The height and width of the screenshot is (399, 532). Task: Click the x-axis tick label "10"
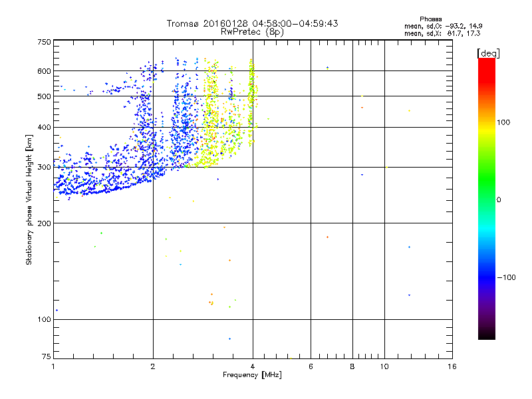(384, 366)
